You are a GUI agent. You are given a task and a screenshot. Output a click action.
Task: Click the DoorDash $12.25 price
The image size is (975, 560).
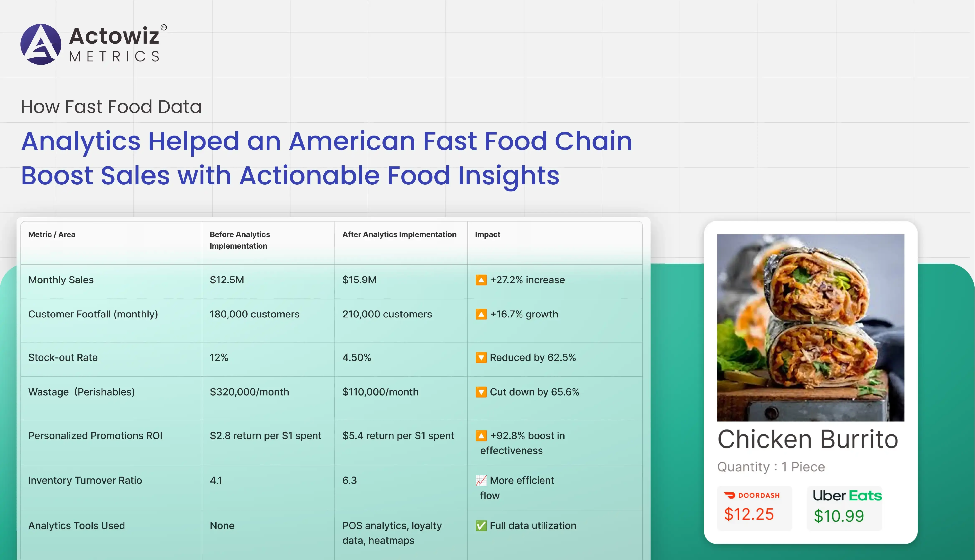pos(748,515)
